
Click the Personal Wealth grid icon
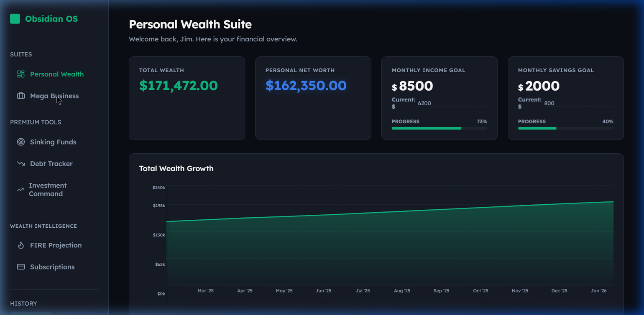pos(21,74)
